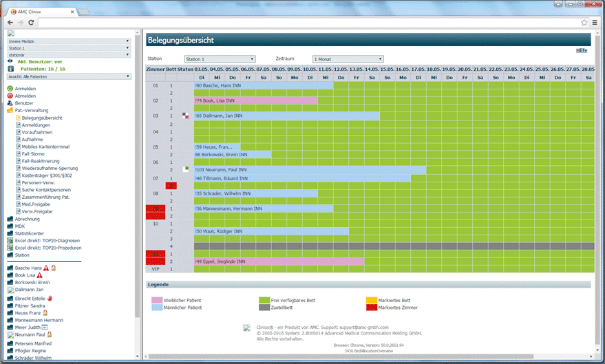Click the red warning triangle beside Book Lisa
Viewport: 605px width, 364px height.
coord(39,275)
